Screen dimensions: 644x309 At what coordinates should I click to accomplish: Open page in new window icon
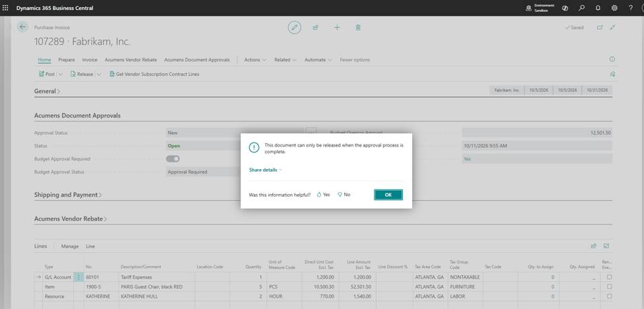pos(600,28)
